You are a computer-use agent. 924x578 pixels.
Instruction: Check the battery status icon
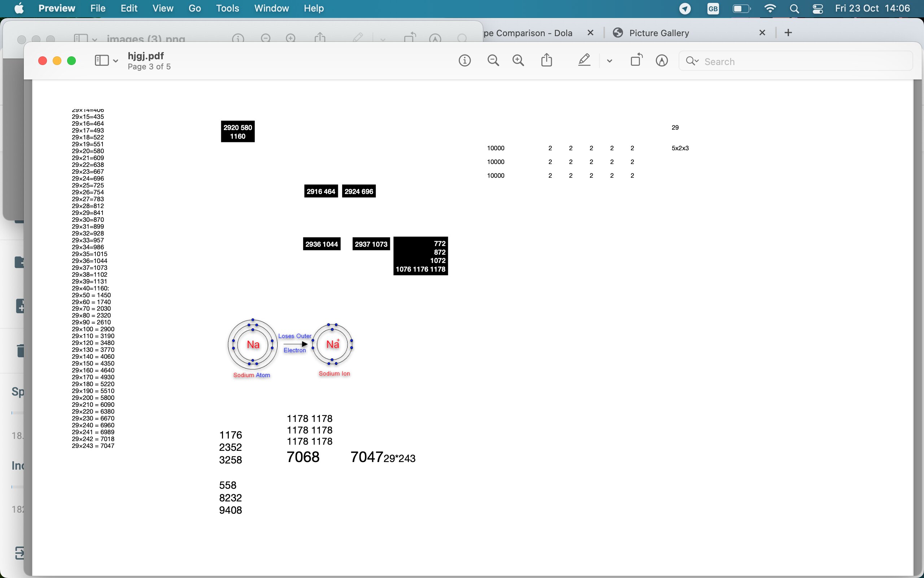point(741,8)
